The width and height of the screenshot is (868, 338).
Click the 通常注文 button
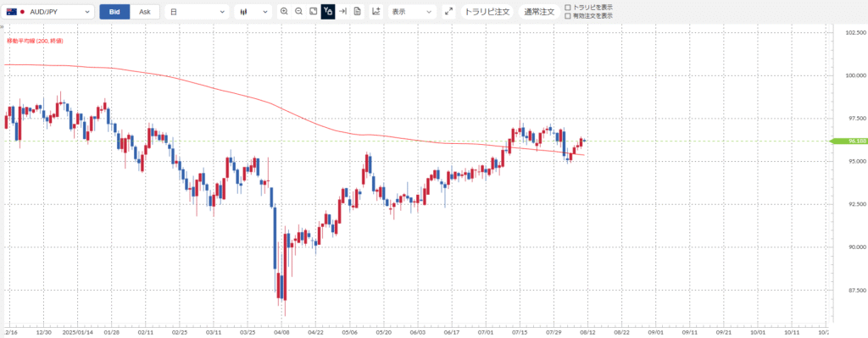pyautogui.click(x=539, y=12)
